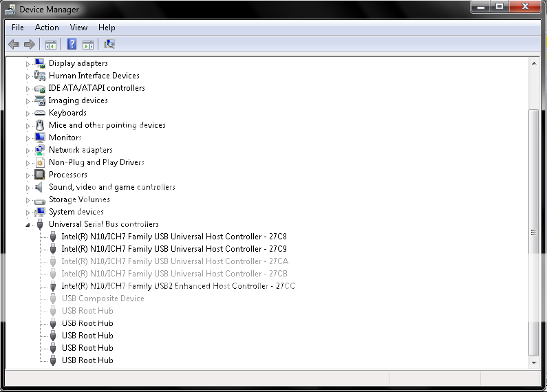Screen dimensions: 547x392
Task: Click the Forward arrow toolbar icon
Action: click(29, 45)
